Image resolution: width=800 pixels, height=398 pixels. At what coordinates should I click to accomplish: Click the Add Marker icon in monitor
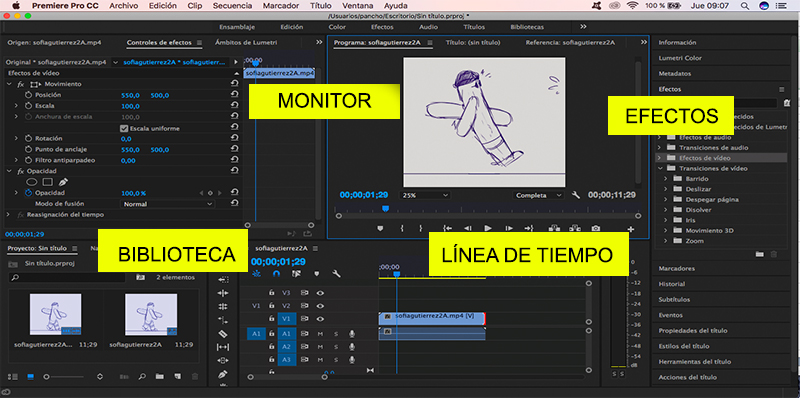click(380, 229)
